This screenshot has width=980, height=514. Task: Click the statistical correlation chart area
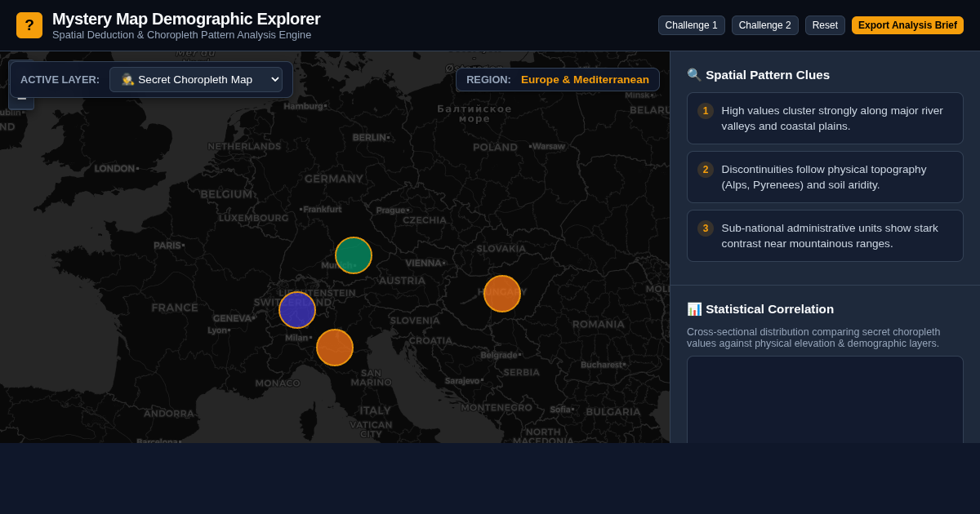tap(825, 400)
